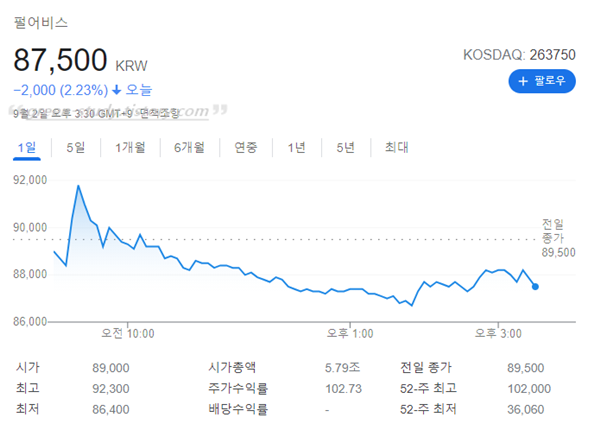Click the −2,000 (2.23%) change text
Screen dimensions: 600x442
coord(61,90)
